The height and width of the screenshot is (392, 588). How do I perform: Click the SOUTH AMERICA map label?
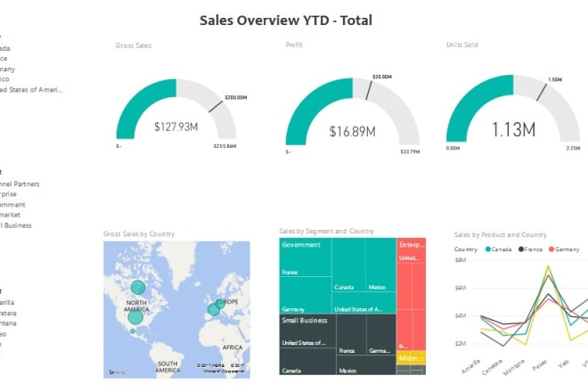click(167, 367)
